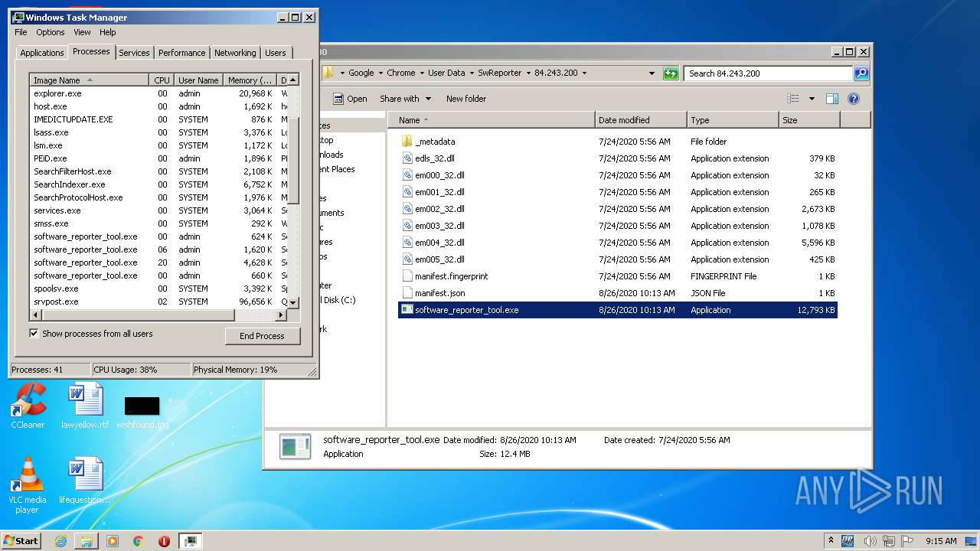Open view options dropdown arrow
The width and height of the screenshot is (980, 551).
click(x=812, y=99)
